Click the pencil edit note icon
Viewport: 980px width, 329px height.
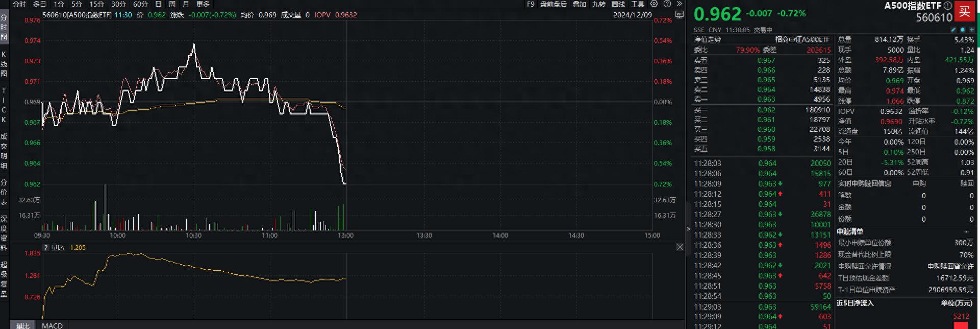(x=953, y=30)
